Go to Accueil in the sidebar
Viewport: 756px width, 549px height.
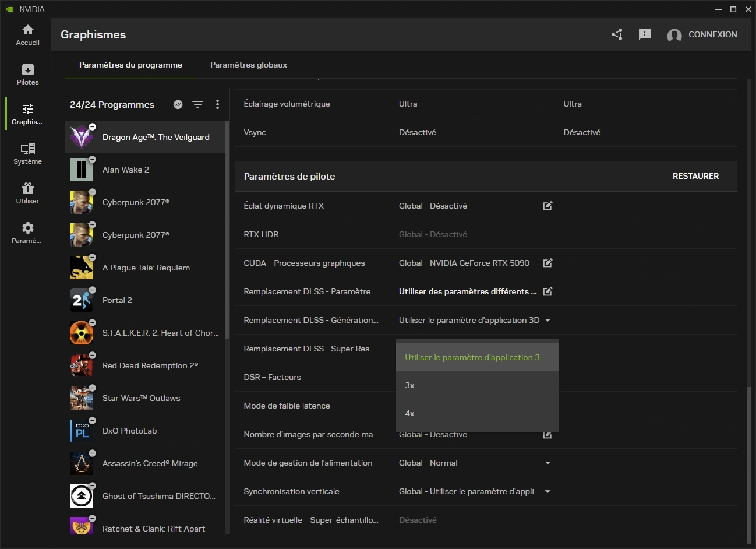pos(27,35)
